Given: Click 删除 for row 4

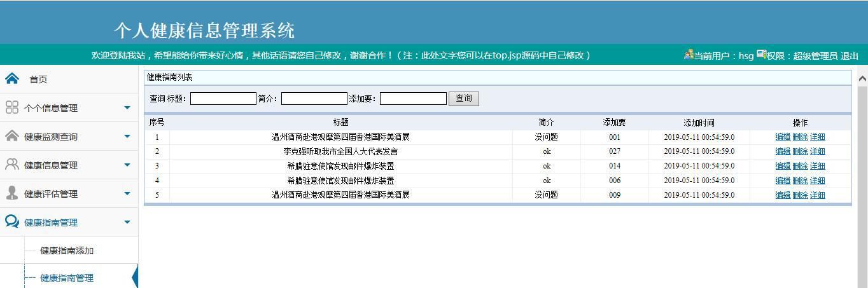Looking at the screenshot, I should tap(800, 181).
